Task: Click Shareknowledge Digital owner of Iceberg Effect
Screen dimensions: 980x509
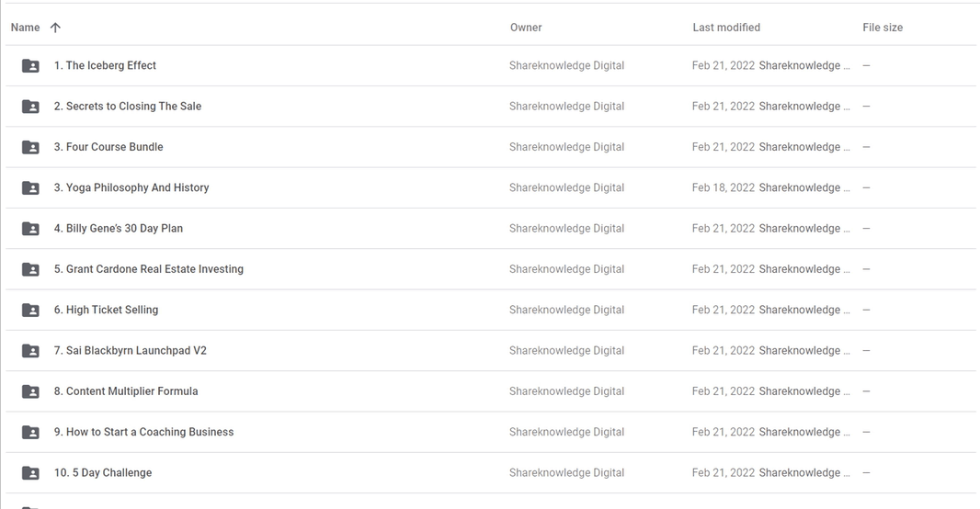Action: pos(566,65)
